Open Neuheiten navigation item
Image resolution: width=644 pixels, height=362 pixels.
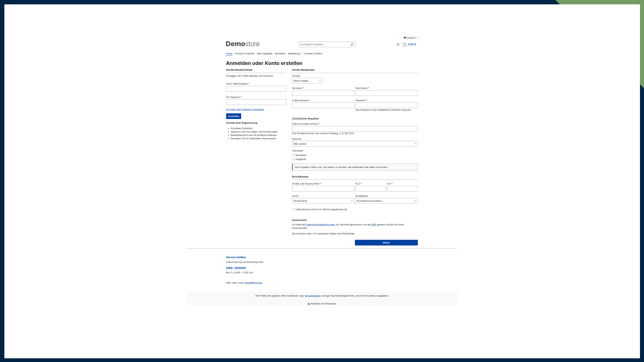click(x=280, y=54)
